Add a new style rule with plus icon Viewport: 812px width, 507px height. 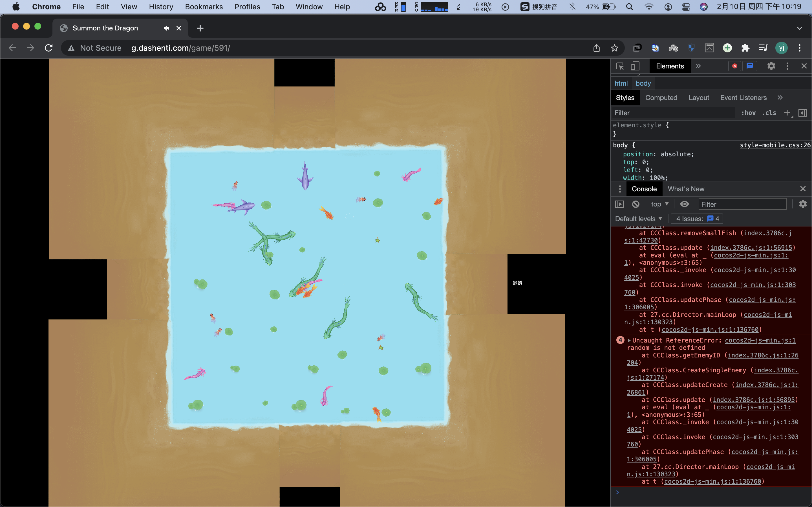pyautogui.click(x=787, y=113)
